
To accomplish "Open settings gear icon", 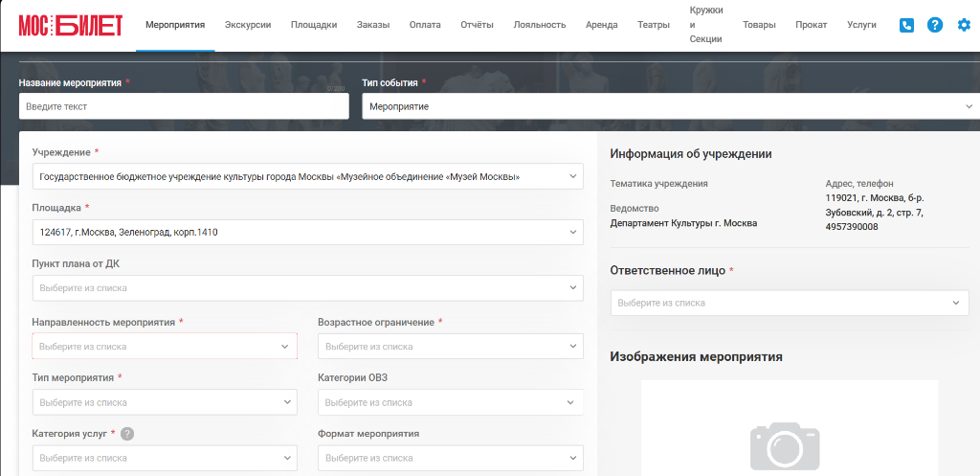I will [x=965, y=25].
